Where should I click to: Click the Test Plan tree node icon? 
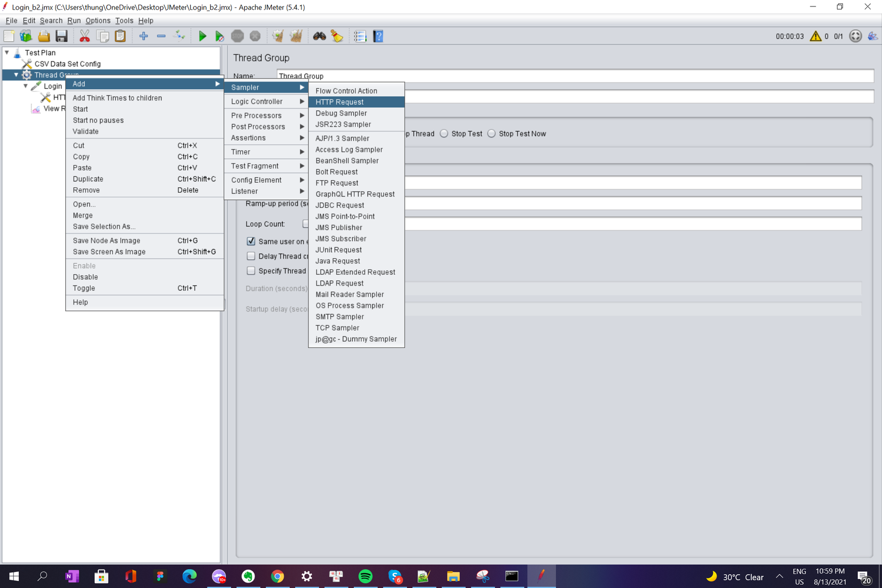click(17, 53)
